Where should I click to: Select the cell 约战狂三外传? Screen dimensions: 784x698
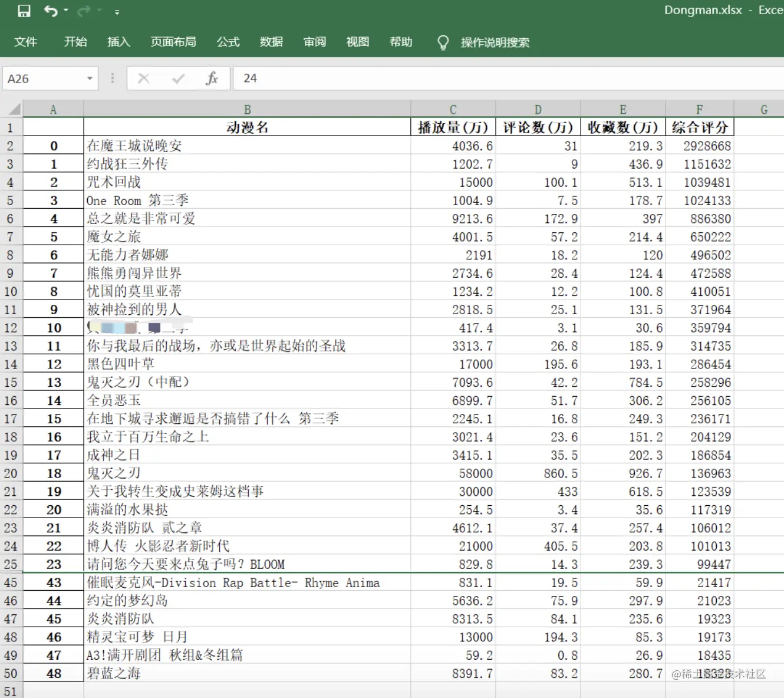pyautogui.click(x=247, y=164)
